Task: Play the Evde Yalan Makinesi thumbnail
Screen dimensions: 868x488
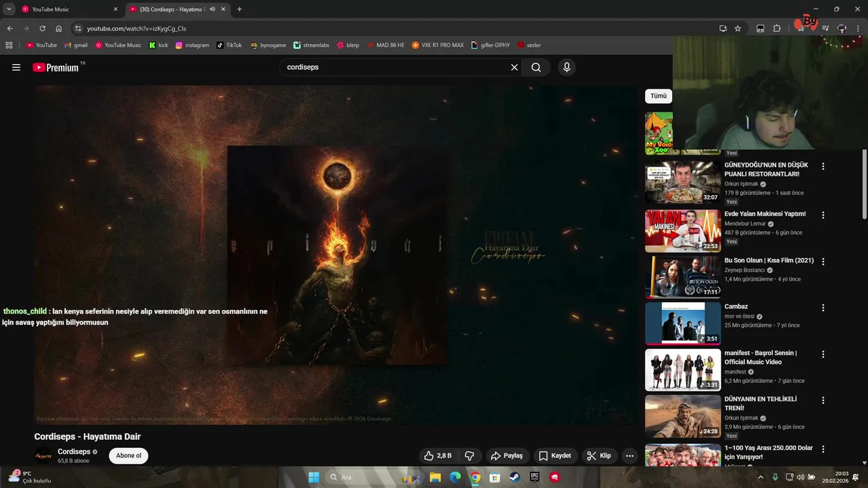Action: click(683, 230)
